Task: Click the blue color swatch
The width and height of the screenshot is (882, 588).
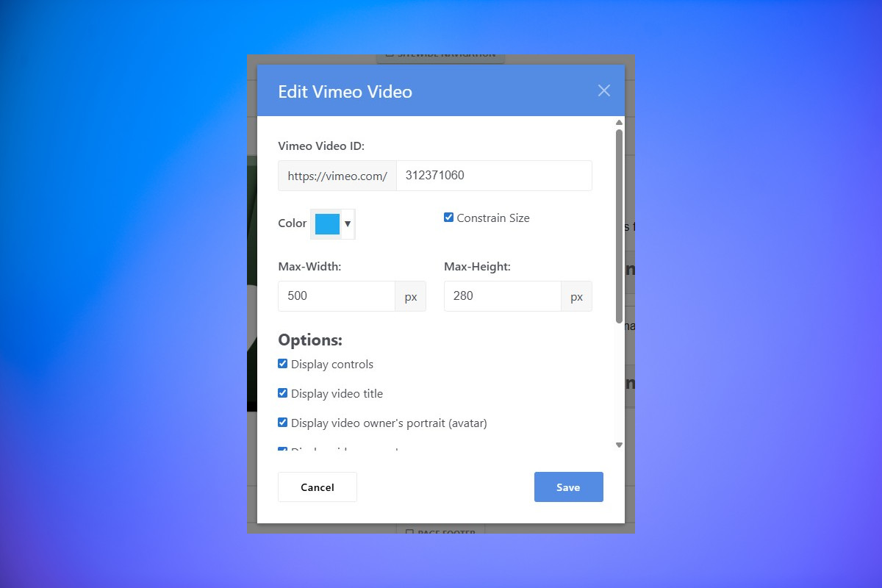Action: (327, 224)
